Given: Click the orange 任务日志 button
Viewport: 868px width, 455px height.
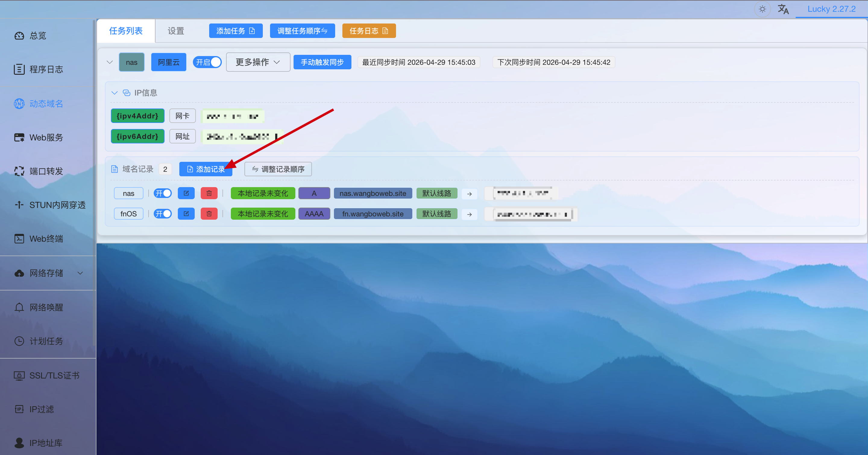Looking at the screenshot, I should click(369, 31).
